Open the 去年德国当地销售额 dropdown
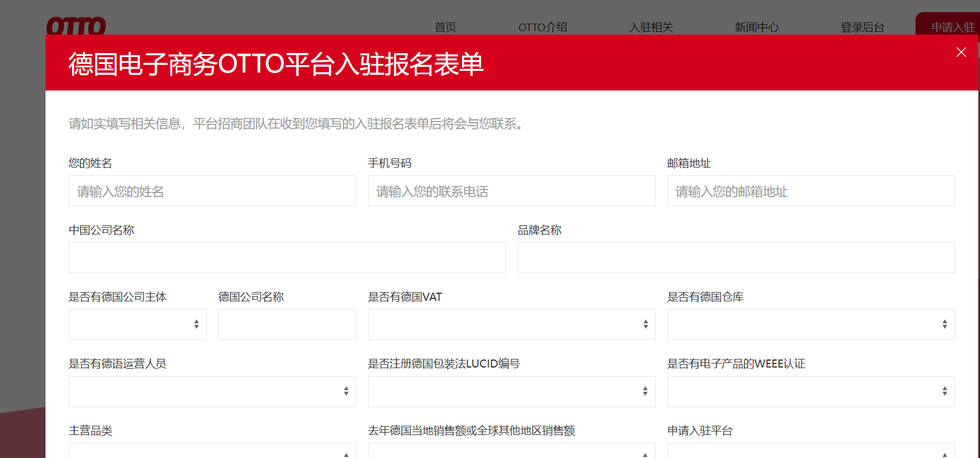 pyautogui.click(x=512, y=451)
